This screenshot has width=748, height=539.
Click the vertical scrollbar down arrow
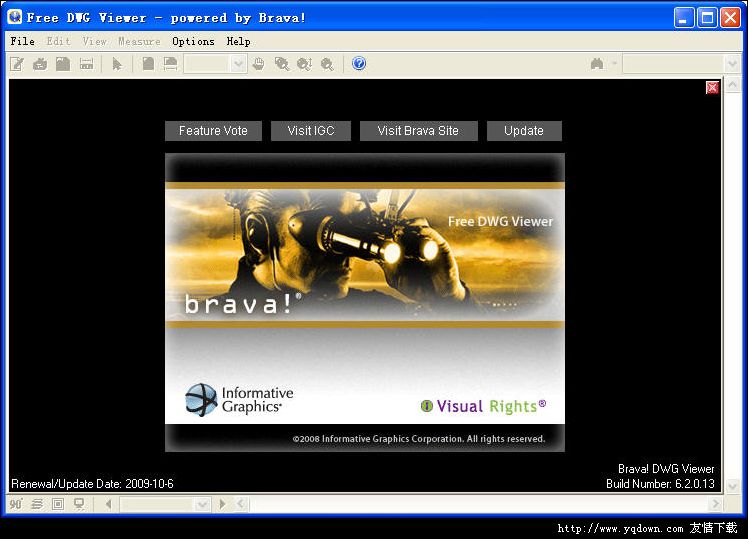(x=732, y=486)
